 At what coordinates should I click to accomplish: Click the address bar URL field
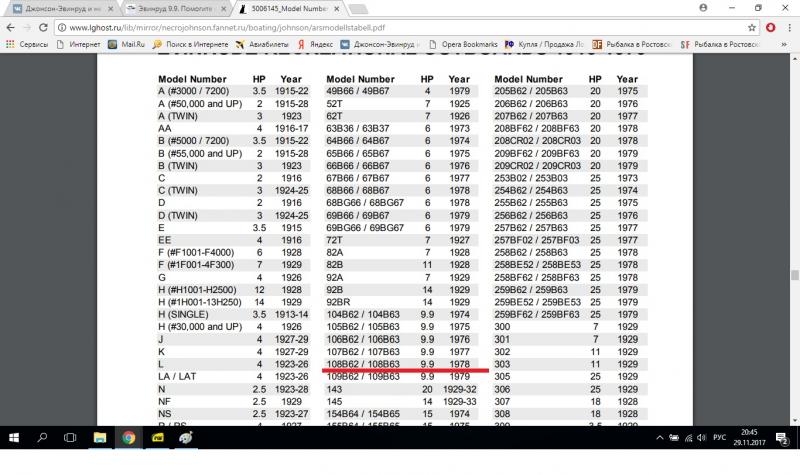pos(400,28)
